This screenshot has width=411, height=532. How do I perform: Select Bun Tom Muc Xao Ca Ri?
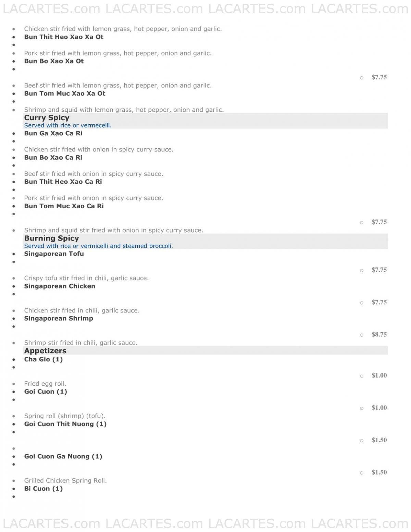point(64,206)
